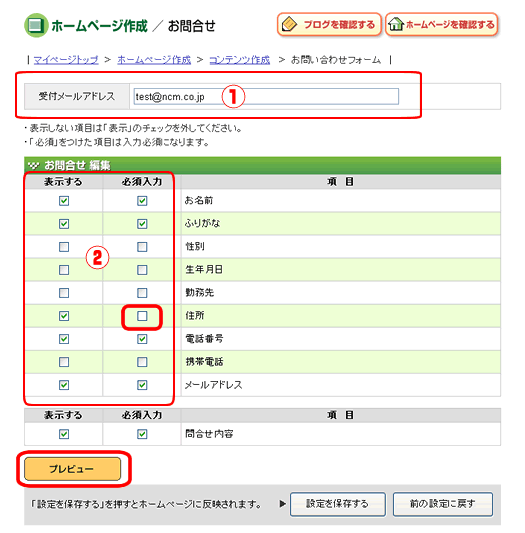Check 必須入力 for 住所
Screen dimensions: 525x533
tap(142, 316)
